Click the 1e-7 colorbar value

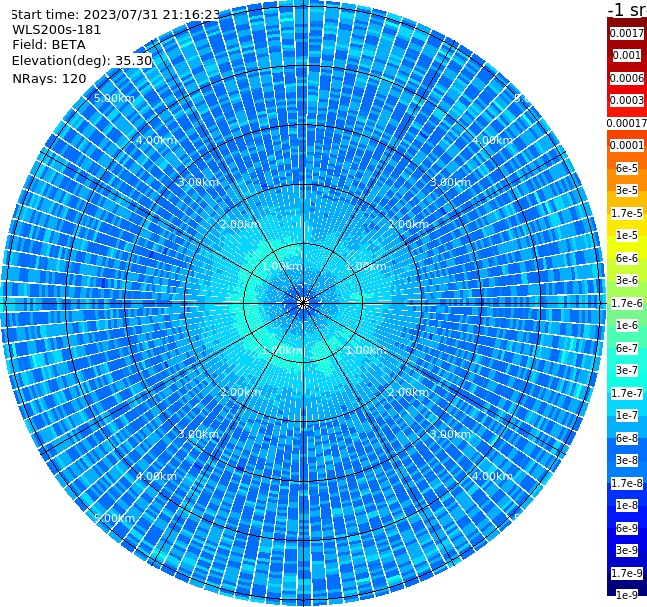pyautogui.click(x=627, y=415)
